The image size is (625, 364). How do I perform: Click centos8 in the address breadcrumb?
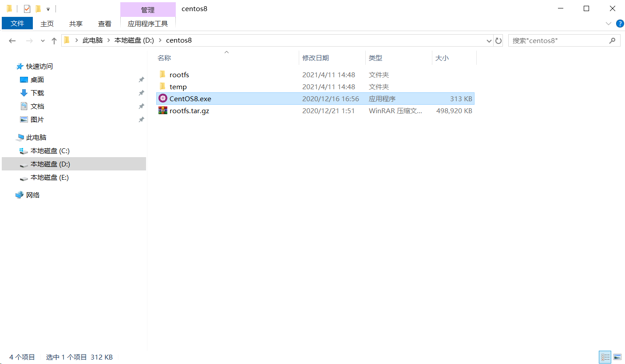(179, 40)
